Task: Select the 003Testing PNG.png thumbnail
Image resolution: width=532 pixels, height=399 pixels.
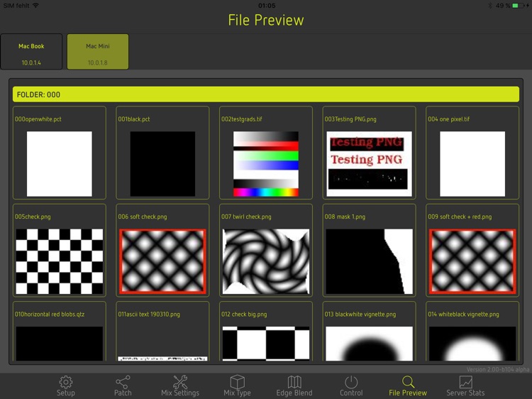Action: coord(369,164)
